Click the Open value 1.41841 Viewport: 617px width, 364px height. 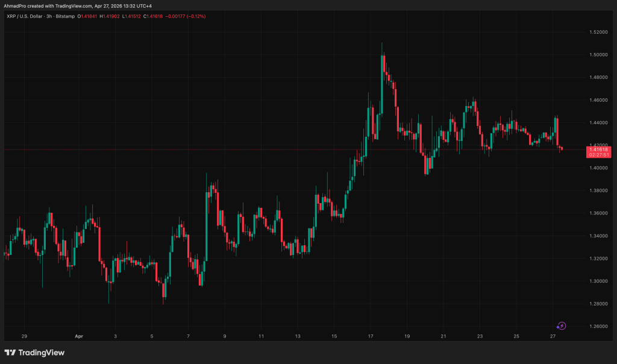(88, 16)
